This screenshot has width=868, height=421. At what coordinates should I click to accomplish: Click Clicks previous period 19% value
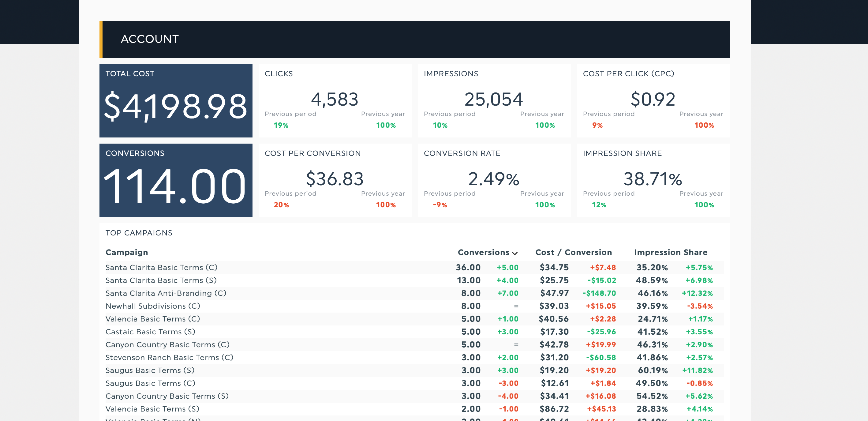coord(281,126)
